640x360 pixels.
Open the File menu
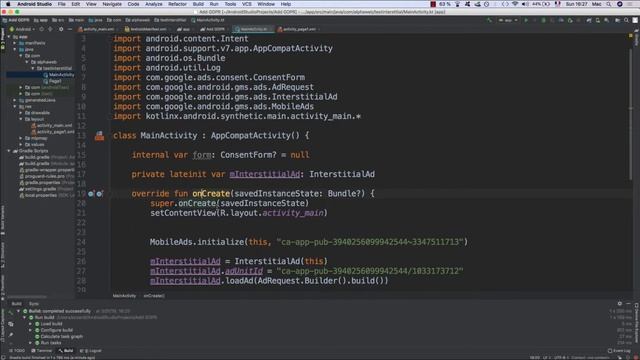click(x=61, y=4)
